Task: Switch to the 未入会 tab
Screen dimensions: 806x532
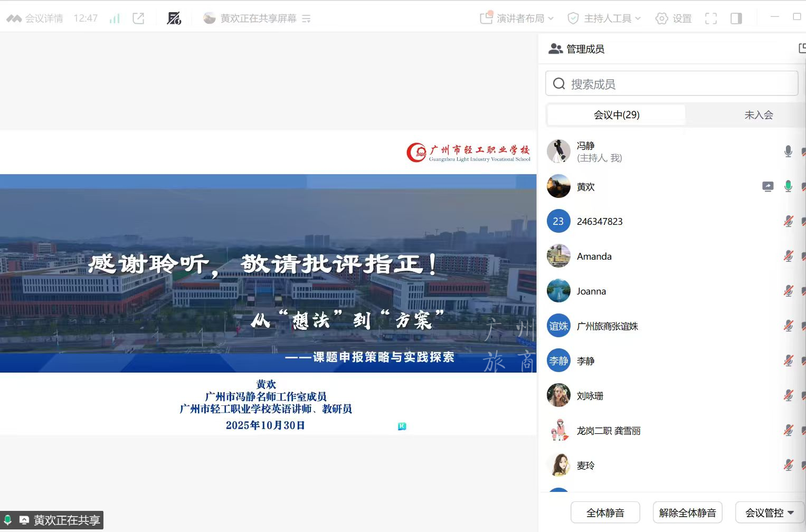Action: (758, 115)
